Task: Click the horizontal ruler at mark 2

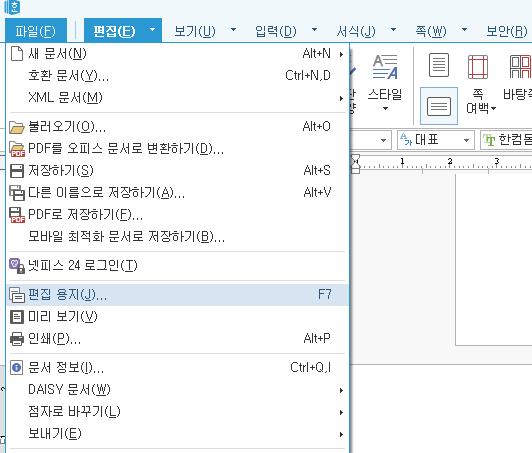Action: pyautogui.click(x=450, y=161)
